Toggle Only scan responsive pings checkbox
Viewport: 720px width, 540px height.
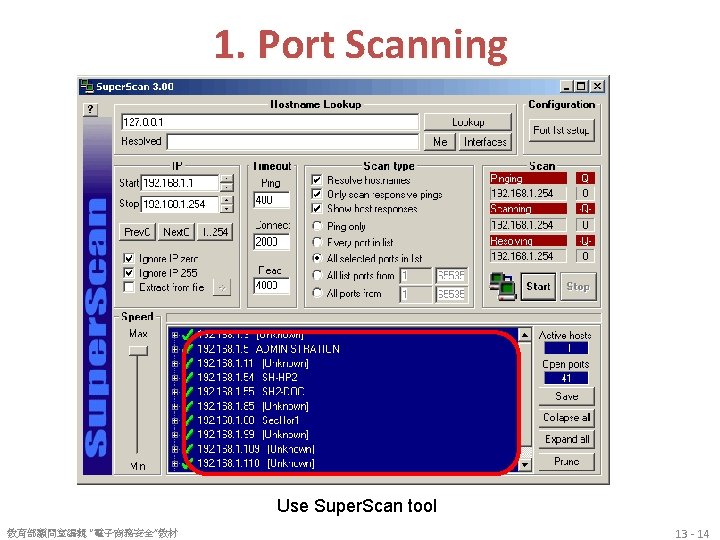pos(316,194)
